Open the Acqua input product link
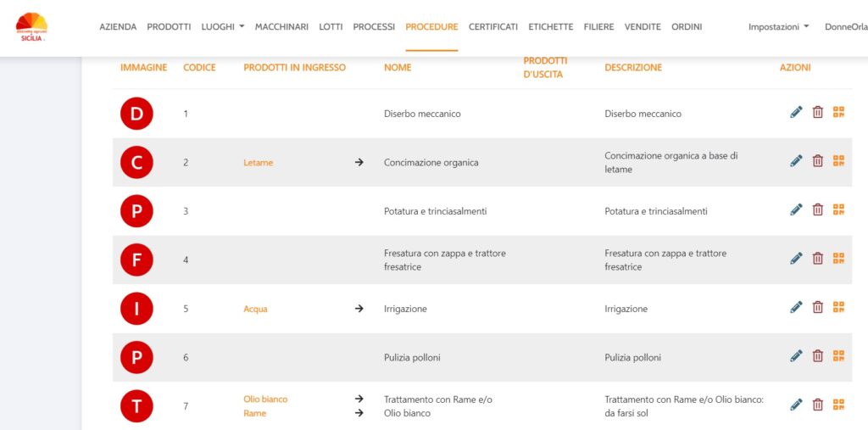This screenshot has height=430, width=868. pos(255,310)
